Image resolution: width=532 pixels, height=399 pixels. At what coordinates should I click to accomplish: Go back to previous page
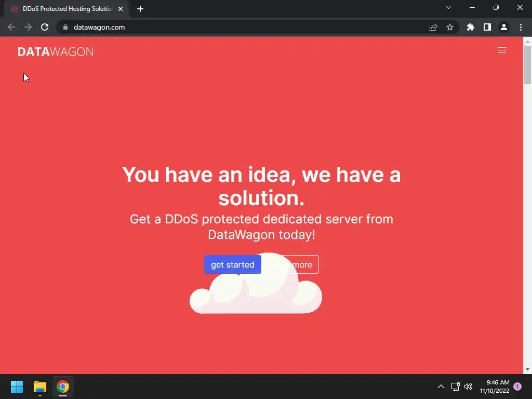11,27
